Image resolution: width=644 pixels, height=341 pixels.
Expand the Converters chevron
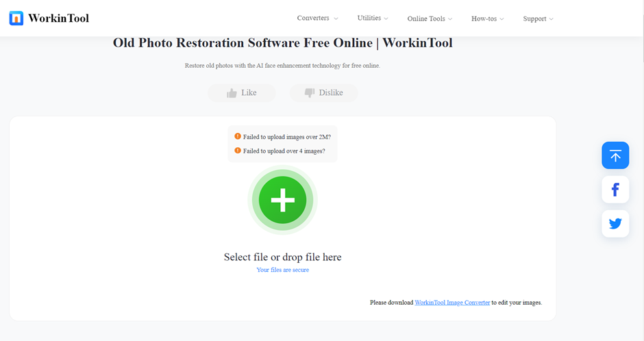tap(336, 19)
